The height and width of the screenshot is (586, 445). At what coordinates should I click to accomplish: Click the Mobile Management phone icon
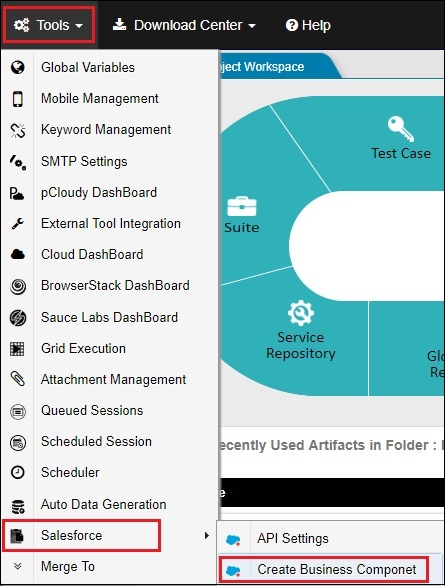18,99
